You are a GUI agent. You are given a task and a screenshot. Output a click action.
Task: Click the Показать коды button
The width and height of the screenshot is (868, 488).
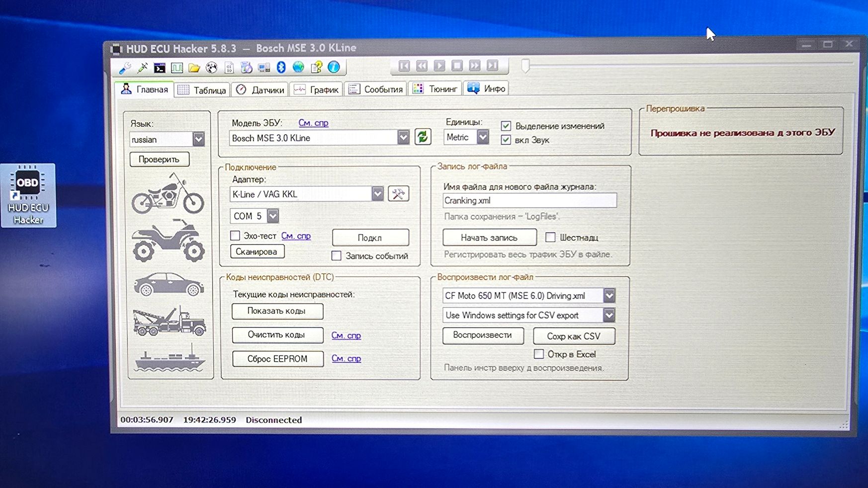pyautogui.click(x=277, y=311)
